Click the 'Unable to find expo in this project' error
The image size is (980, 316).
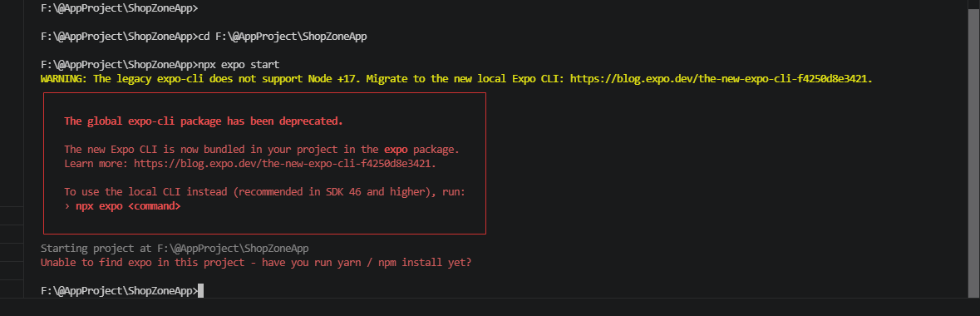tap(256, 263)
